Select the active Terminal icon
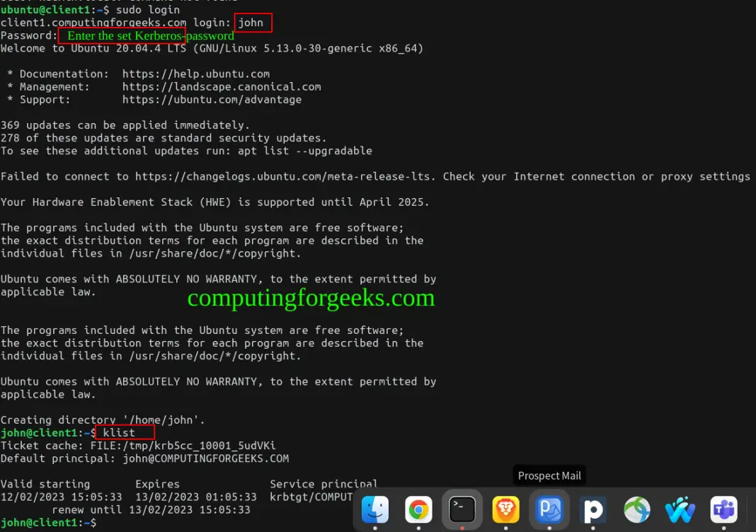The image size is (756, 532). [x=463, y=509]
